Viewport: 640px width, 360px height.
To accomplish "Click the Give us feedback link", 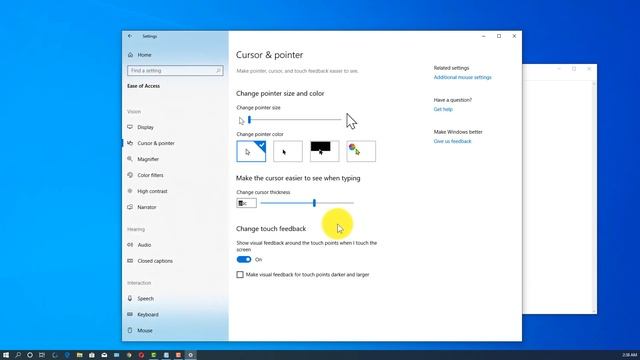I will coord(452,141).
